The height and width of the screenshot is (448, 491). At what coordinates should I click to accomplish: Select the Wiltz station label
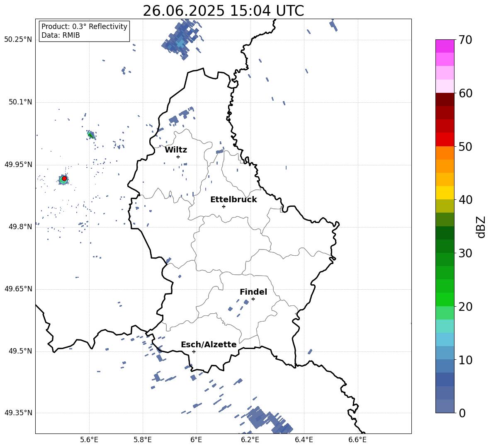point(176,150)
